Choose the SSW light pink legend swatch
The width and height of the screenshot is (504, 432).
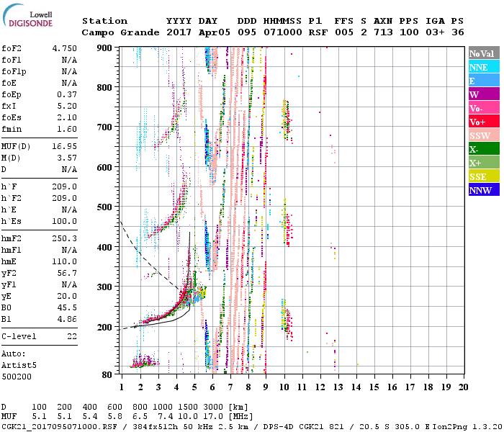click(482, 135)
